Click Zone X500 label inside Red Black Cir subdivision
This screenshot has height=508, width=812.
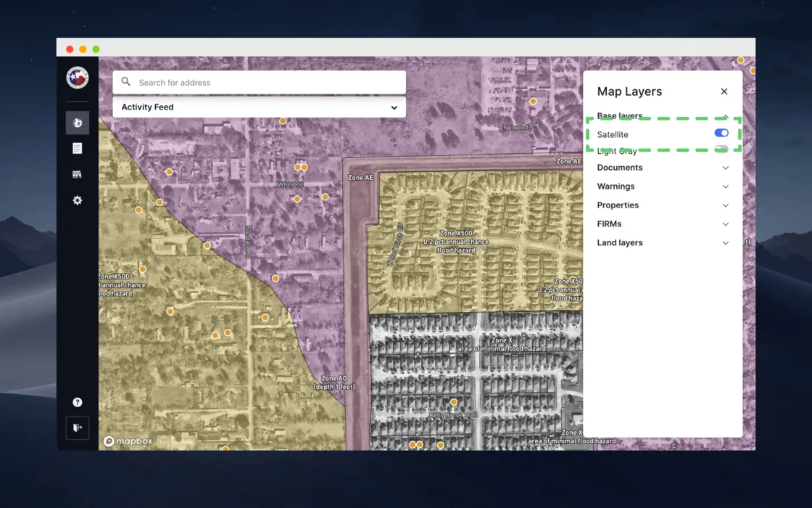pyautogui.click(x=456, y=242)
